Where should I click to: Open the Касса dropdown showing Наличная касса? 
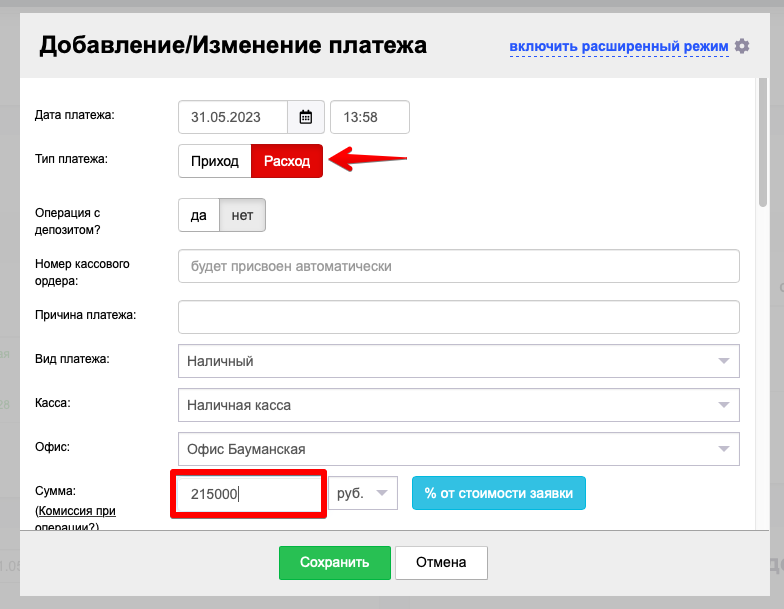pos(458,405)
